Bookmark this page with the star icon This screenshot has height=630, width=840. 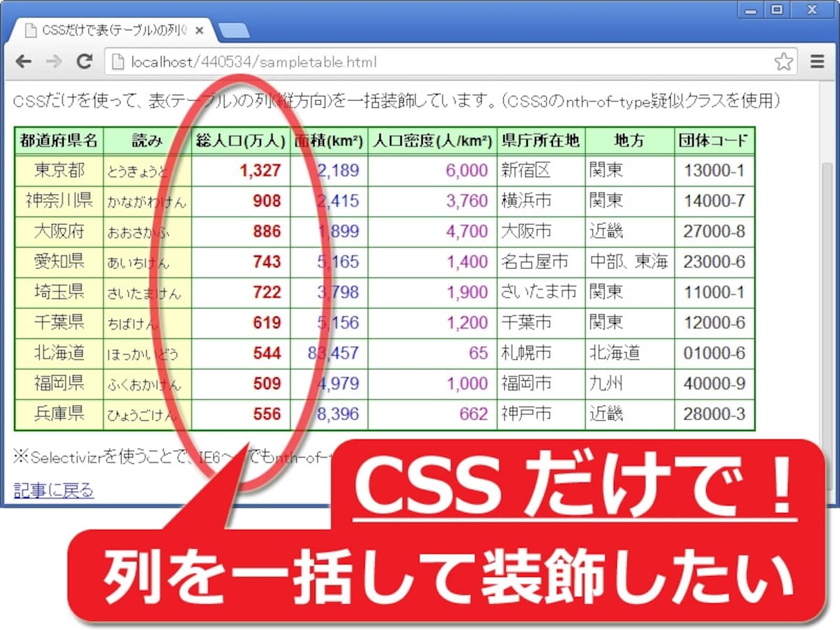pyautogui.click(x=784, y=62)
